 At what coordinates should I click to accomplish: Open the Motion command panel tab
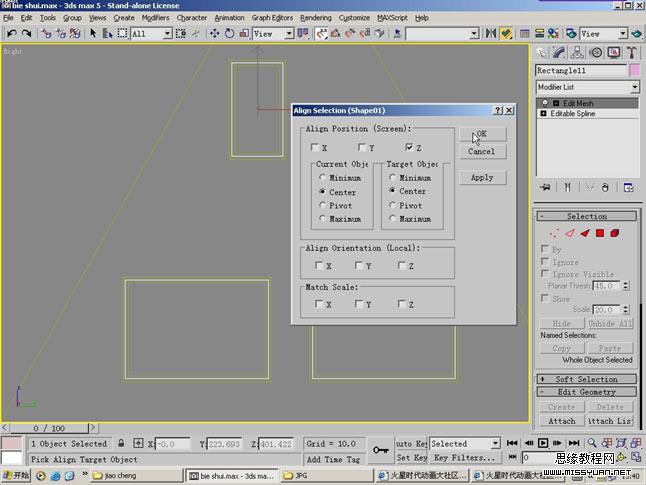pyautogui.click(x=596, y=53)
